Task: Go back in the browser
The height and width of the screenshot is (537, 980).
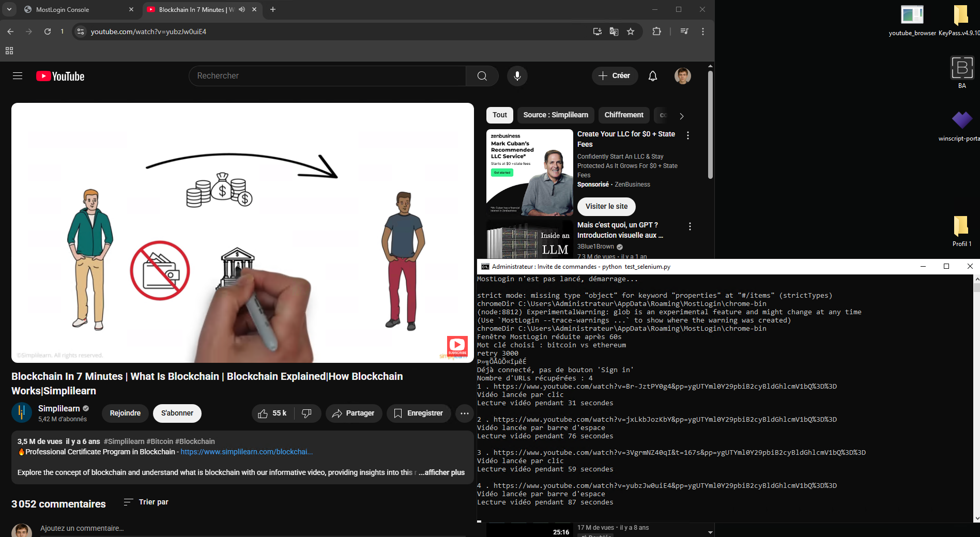Action: coord(11,32)
